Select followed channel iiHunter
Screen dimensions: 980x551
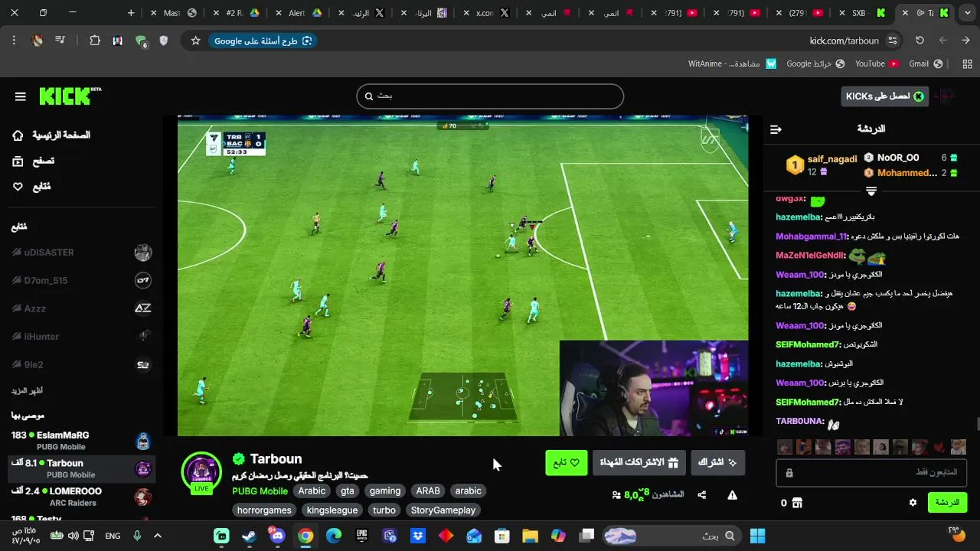pyautogui.click(x=82, y=336)
